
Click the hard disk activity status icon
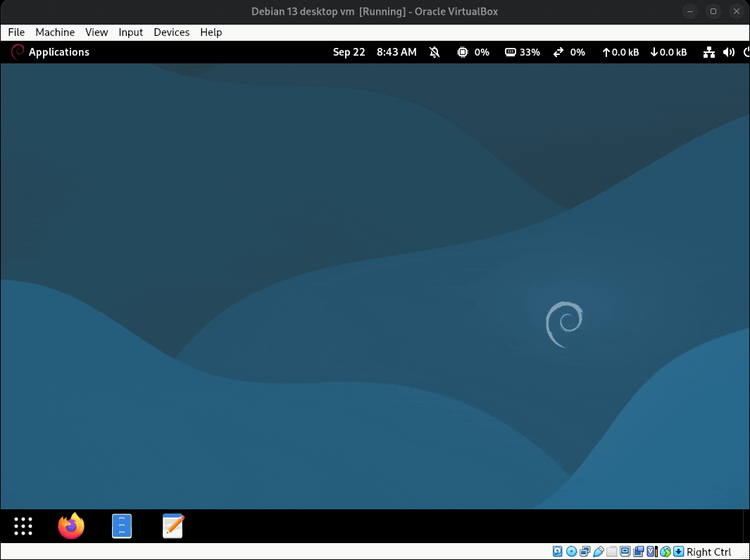click(557, 552)
